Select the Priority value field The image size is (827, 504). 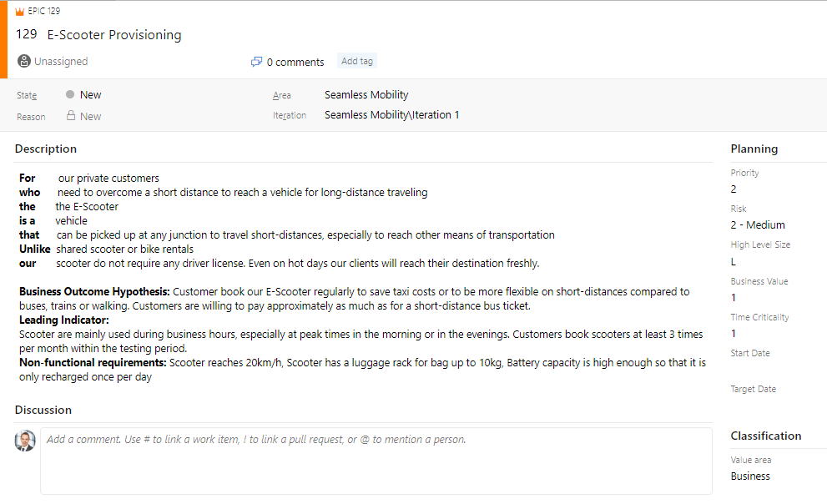[x=775, y=189]
